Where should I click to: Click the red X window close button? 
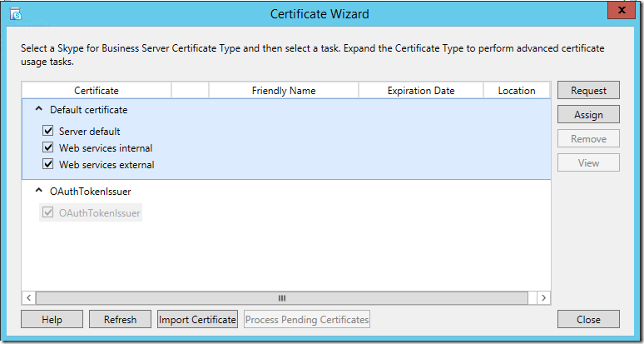(622, 11)
